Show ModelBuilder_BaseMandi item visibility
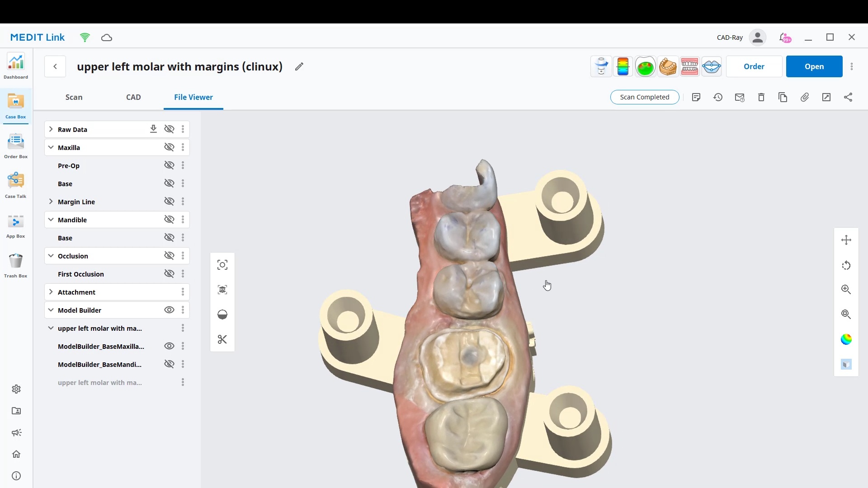The image size is (868, 488). 169,364
